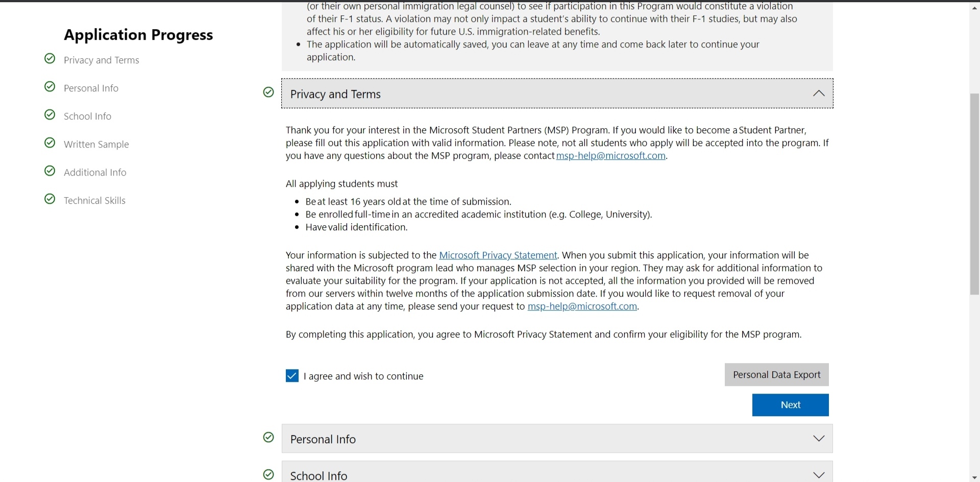
Task: Click the vertical scrollbar thumb
Action: (974, 194)
